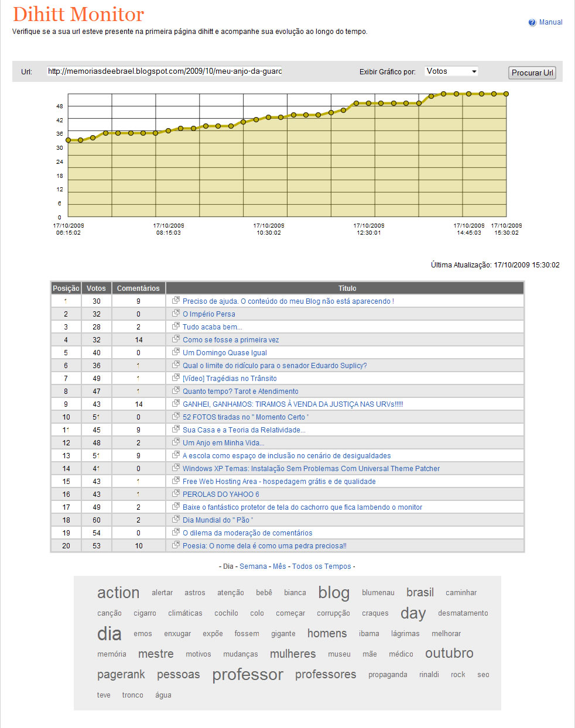Sort by the 'Comentários' column header

138,289
